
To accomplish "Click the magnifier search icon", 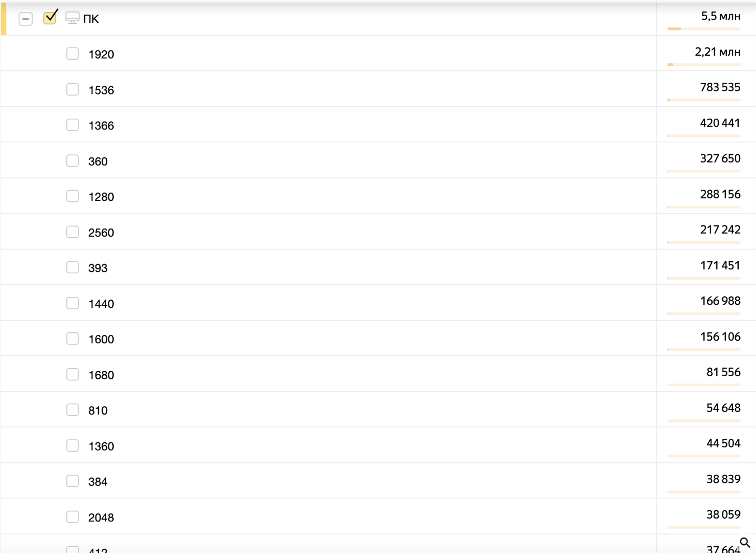I will (x=745, y=542).
